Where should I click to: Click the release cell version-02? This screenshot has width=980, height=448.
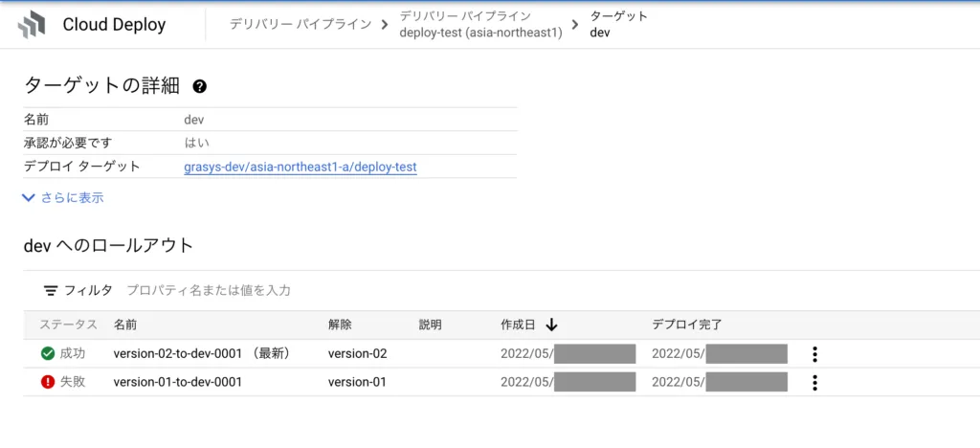coord(358,353)
